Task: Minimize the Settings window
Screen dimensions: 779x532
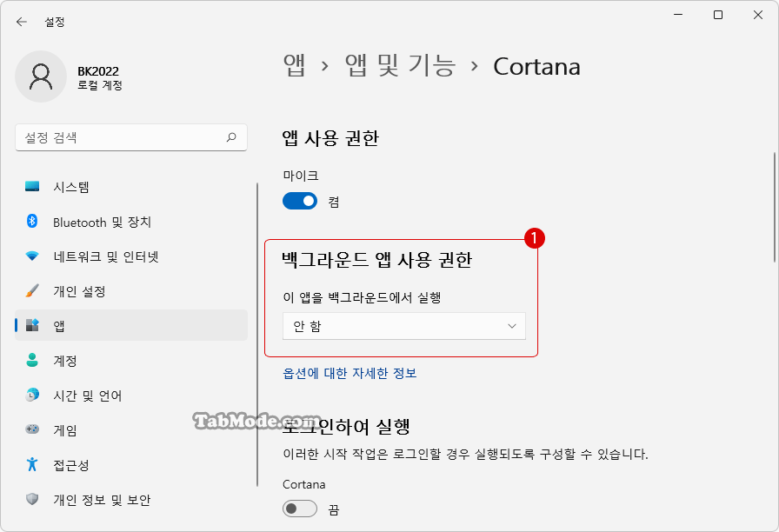Action: pyautogui.click(x=678, y=15)
